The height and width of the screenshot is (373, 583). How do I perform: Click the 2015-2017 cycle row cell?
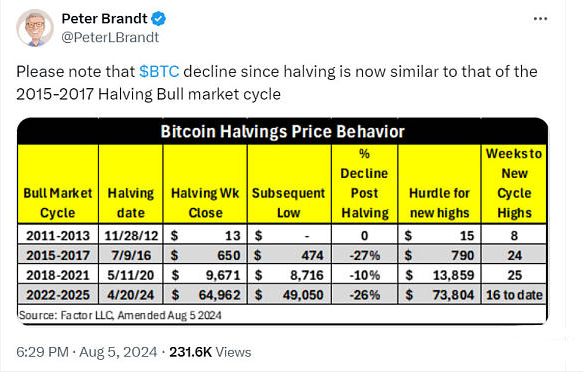coord(58,255)
